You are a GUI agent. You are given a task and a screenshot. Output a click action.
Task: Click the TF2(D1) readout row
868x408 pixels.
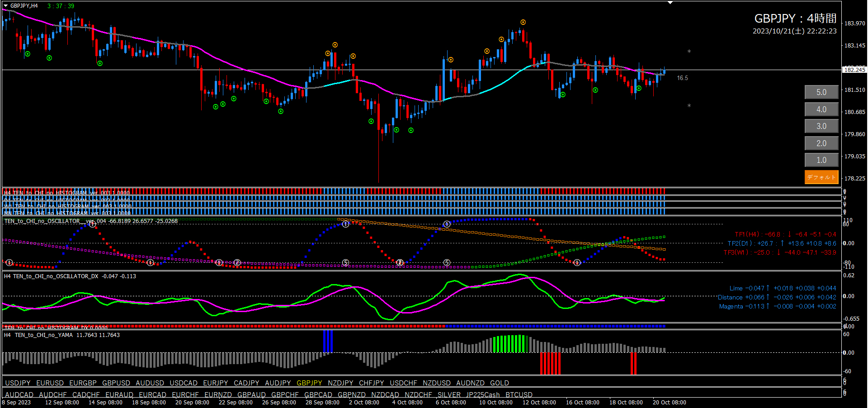coord(782,243)
